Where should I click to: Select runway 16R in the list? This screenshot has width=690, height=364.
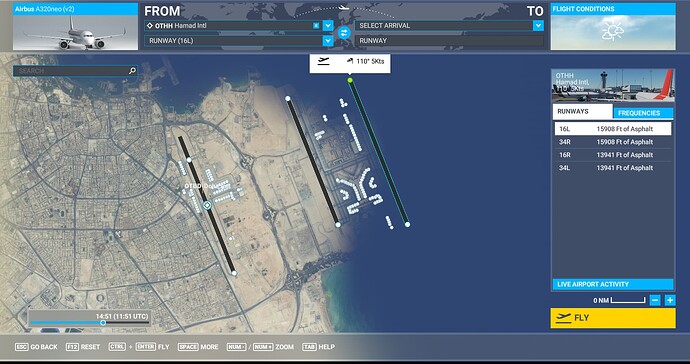(613, 155)
